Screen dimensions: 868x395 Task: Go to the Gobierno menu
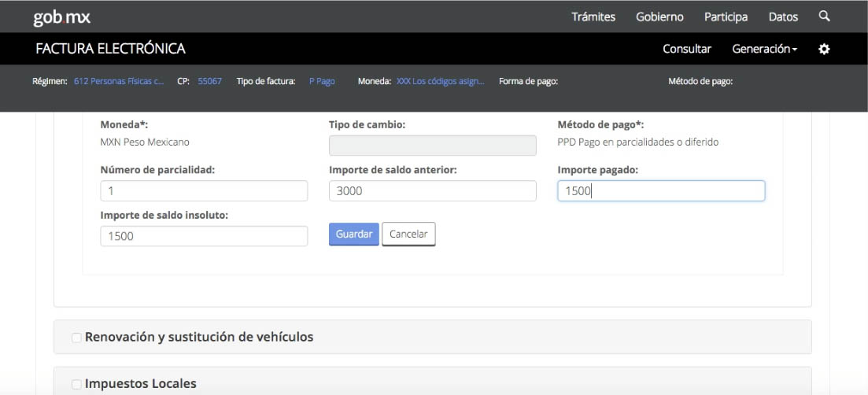tap(659, 17)
